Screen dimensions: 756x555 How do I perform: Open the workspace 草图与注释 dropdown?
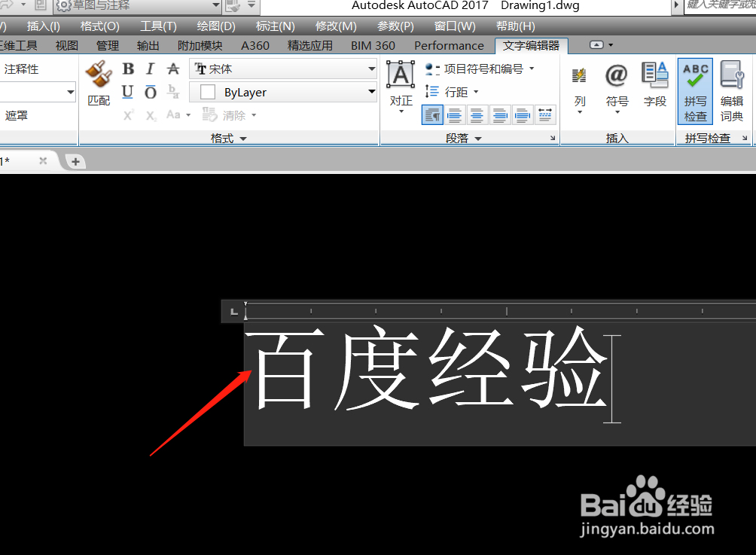coord(137,5)
